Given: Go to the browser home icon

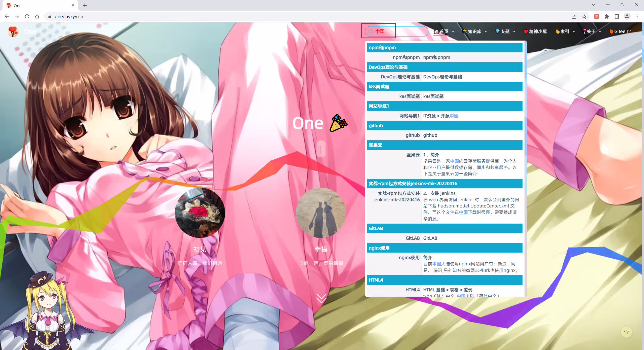Looking at the screenshot, I should pos(37,16).
